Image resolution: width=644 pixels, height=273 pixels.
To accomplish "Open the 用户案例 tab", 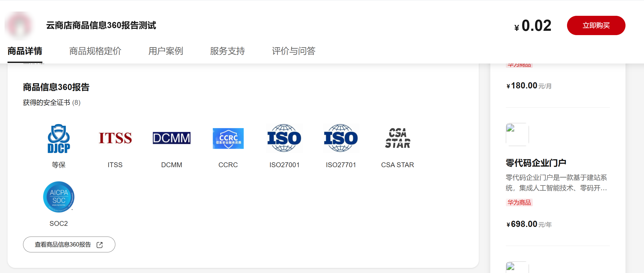I will pyautogui.click(x=166, y=51).
